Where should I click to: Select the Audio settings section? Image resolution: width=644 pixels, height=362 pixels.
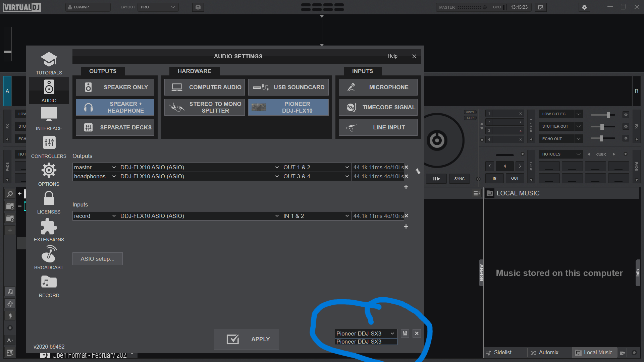point(49,91)
